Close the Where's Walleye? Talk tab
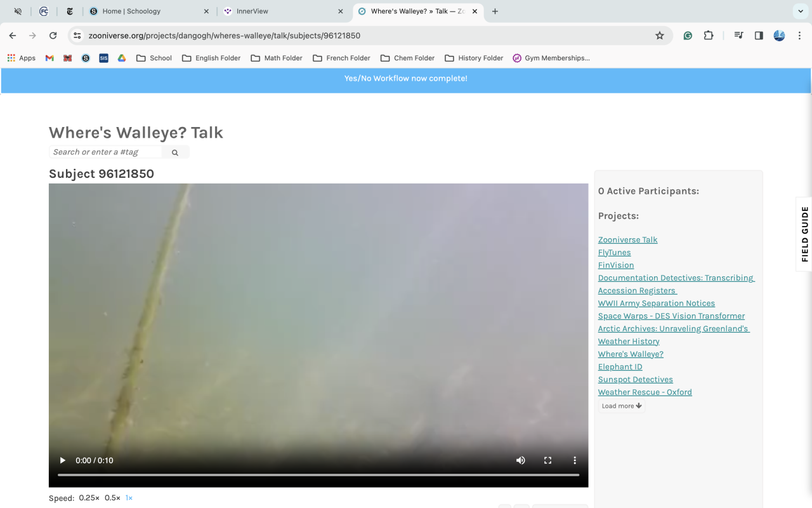812x508 pixels. (x=475, y=11)
